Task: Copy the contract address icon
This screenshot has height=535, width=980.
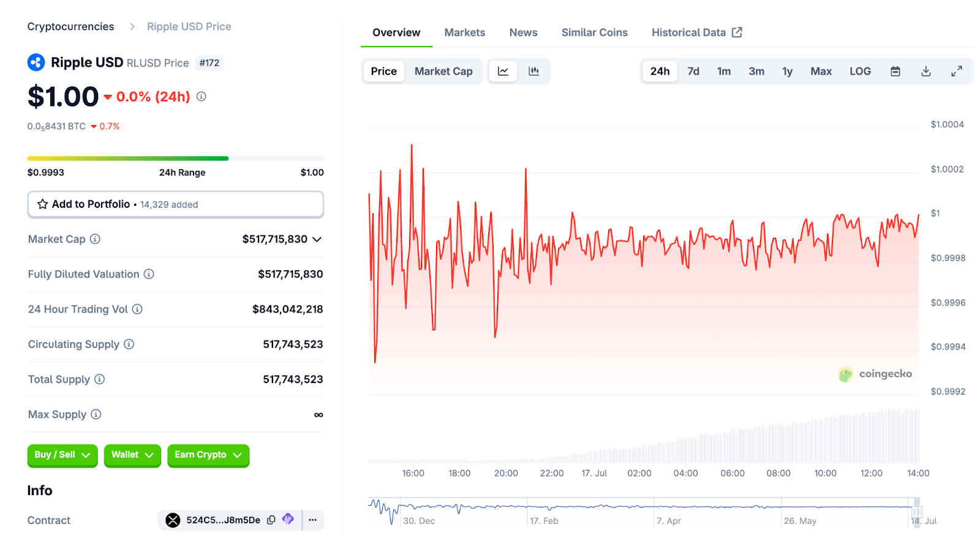Action: [x=271, y=520]
